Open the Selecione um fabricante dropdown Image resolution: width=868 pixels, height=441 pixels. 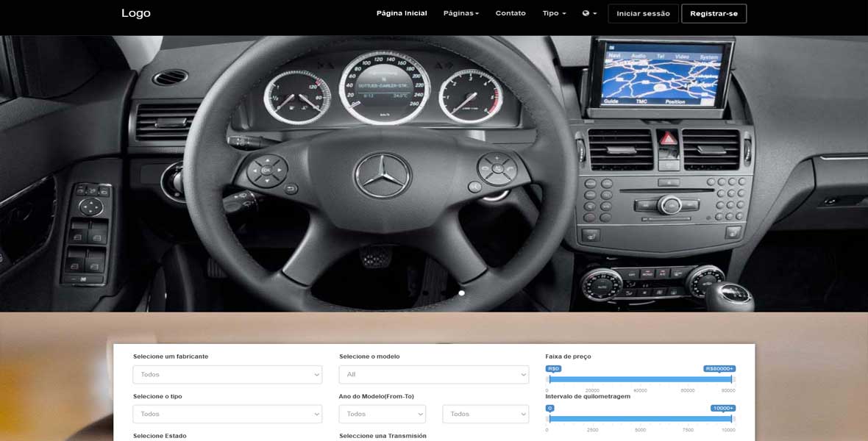click(x=227, y=375)
